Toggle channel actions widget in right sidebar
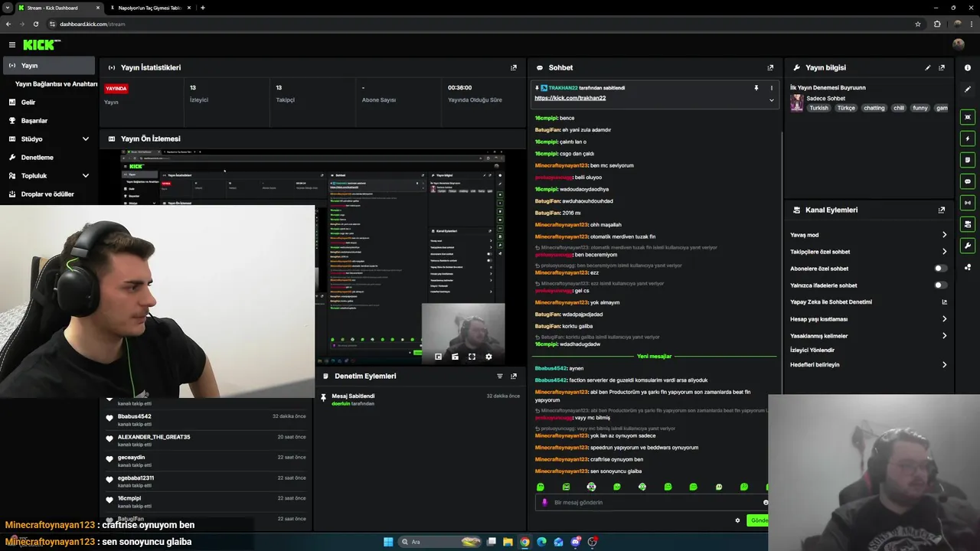 tap(968, 224)
